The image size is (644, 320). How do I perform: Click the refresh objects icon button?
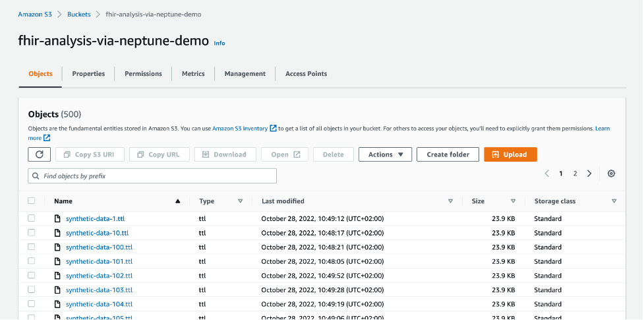40,154
